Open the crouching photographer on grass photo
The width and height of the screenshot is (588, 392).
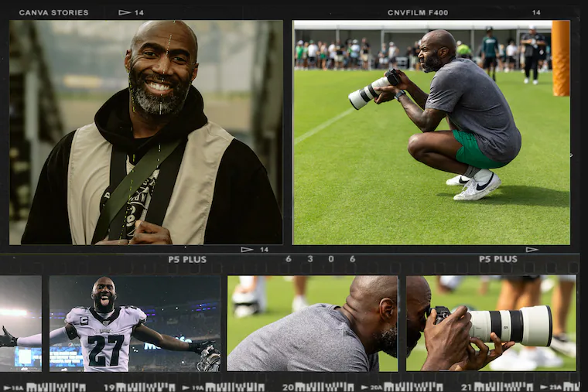(431, 132)
